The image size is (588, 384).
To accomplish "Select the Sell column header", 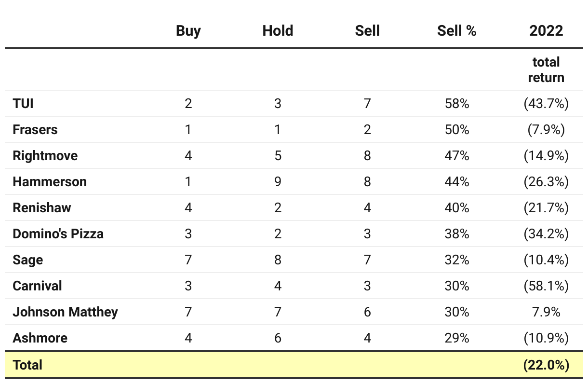I will (x=367, y=31).
